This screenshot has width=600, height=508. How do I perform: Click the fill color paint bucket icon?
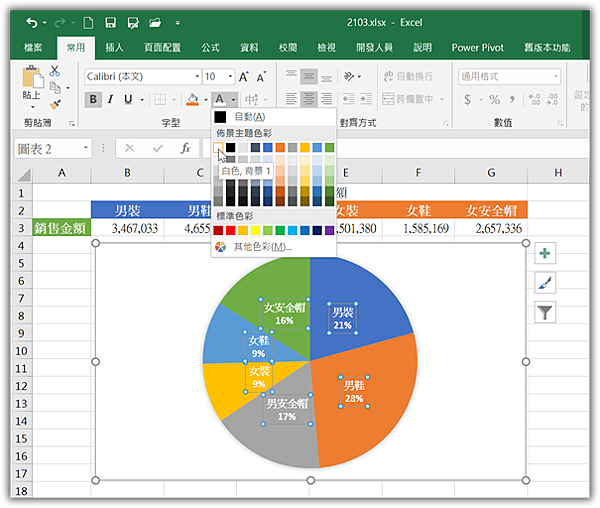pos(192,99)
